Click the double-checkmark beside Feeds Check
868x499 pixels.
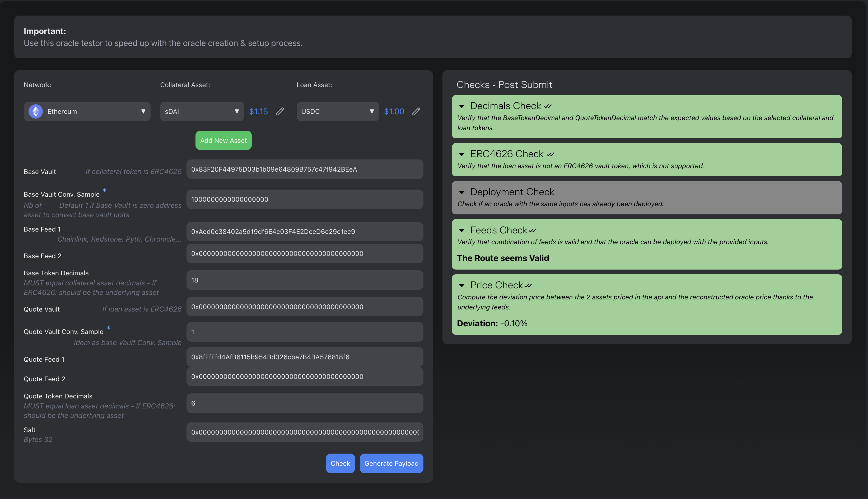532,231
